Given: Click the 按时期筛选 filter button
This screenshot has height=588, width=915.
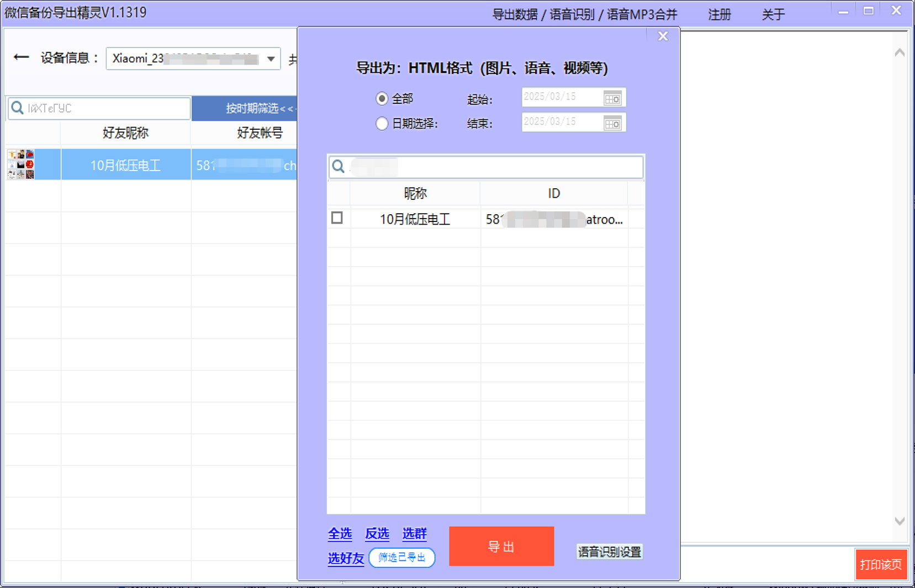Looking at the screenshot, I should (x=244, y=108).
